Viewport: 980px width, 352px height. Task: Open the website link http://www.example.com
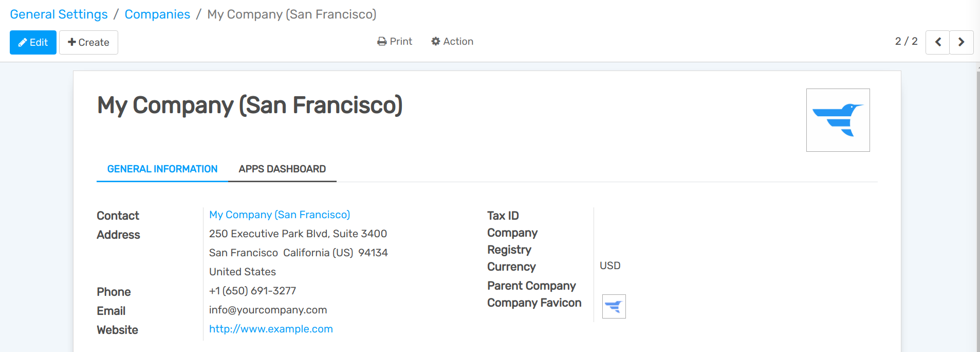pos(271,329)
